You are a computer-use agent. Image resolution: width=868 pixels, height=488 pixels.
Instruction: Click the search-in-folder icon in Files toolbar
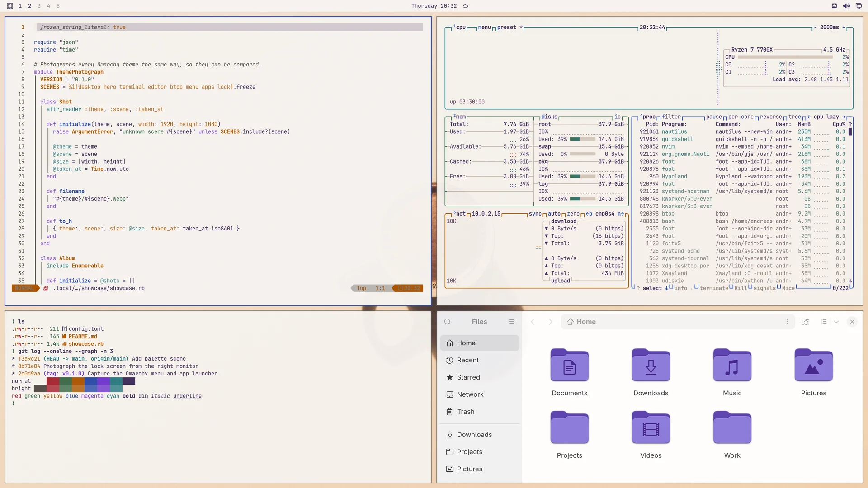point(806,322)
